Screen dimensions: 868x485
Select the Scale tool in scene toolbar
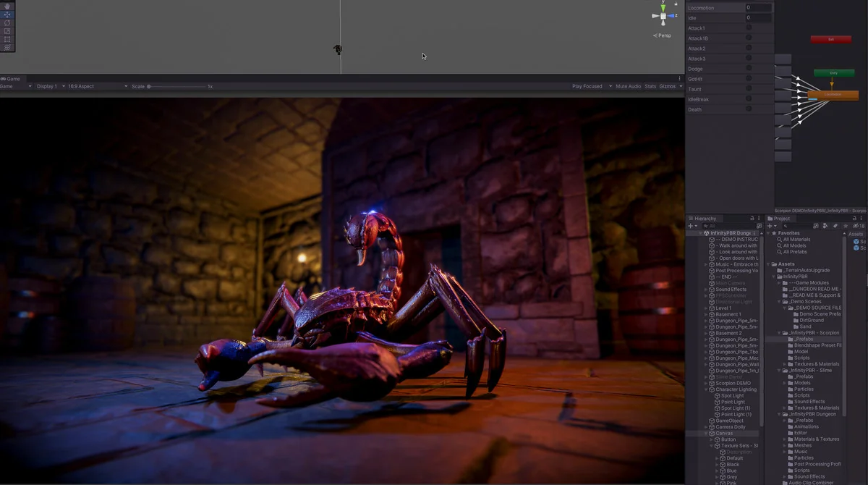pos(7,31)
